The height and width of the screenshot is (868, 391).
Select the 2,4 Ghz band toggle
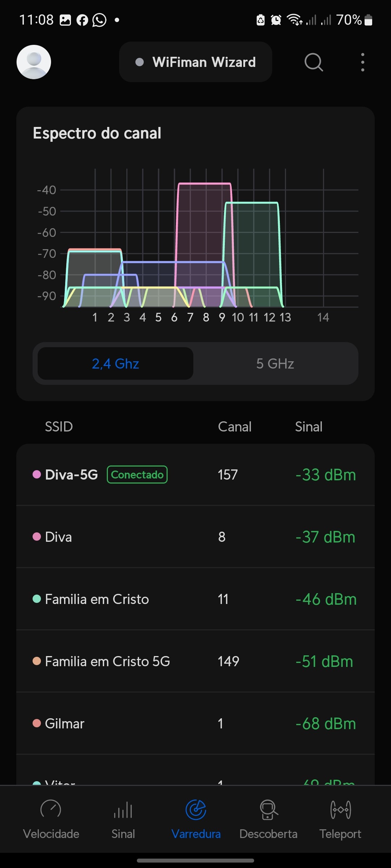tap(115, 363)
